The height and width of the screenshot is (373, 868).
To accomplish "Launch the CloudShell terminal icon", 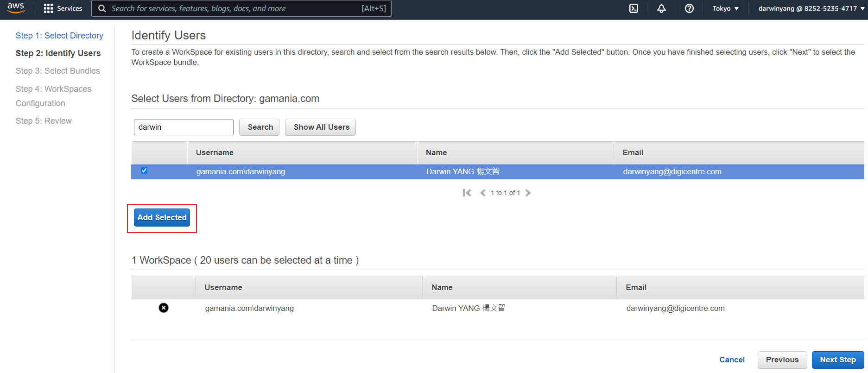I will click(634, 8).
